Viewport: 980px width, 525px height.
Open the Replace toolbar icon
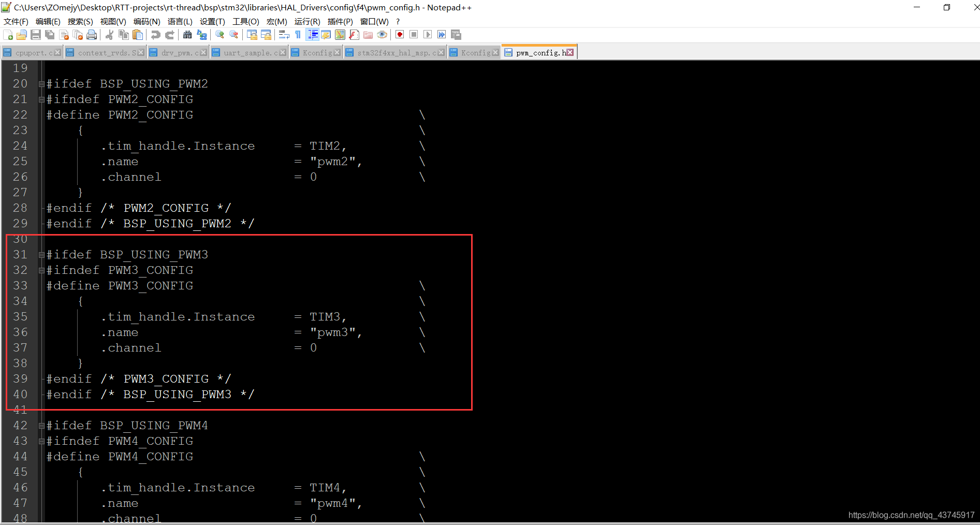(202, 35)
